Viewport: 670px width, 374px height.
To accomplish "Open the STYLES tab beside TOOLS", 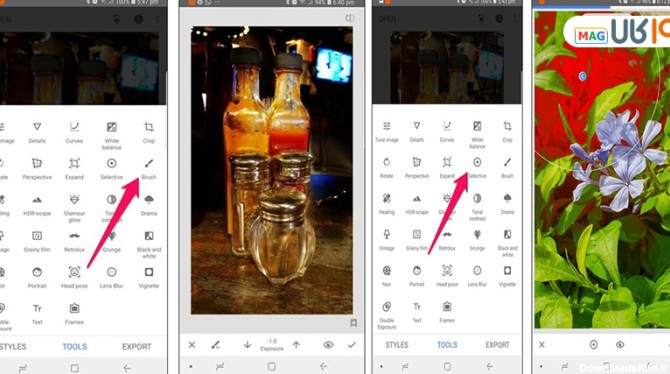I will pyautogui.click(x=397, y=345).
